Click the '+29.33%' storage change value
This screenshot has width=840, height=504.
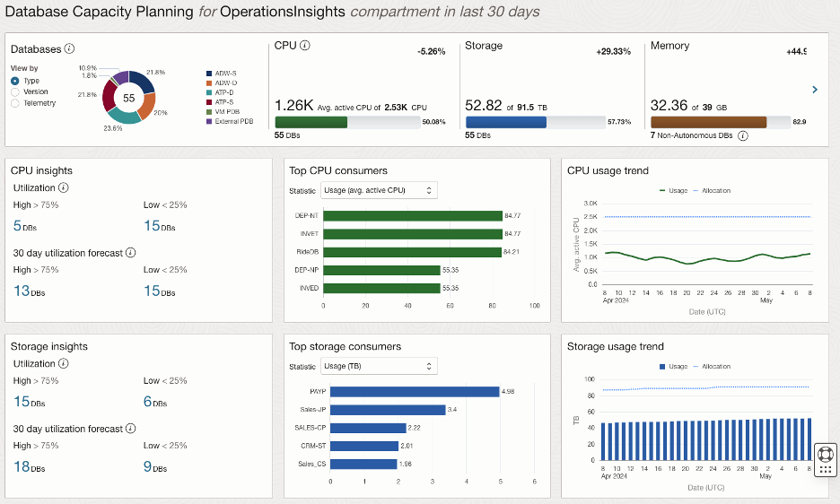[613, 51]
